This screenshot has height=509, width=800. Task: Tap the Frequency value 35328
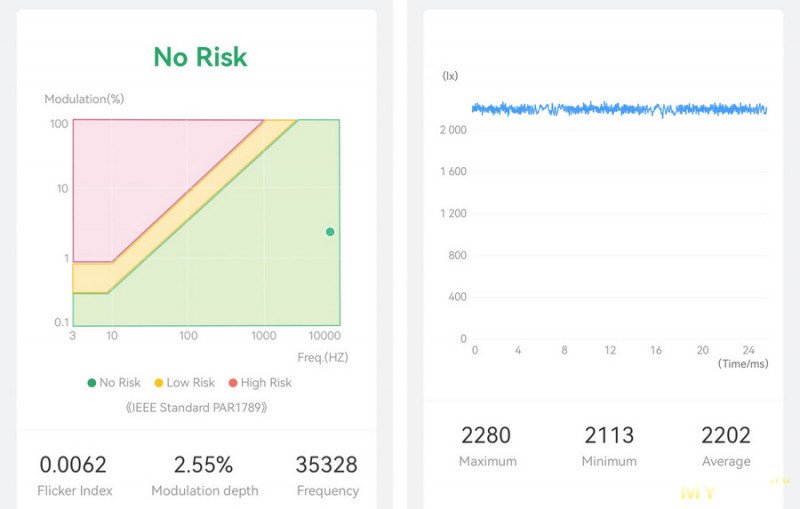click(327, 465)
